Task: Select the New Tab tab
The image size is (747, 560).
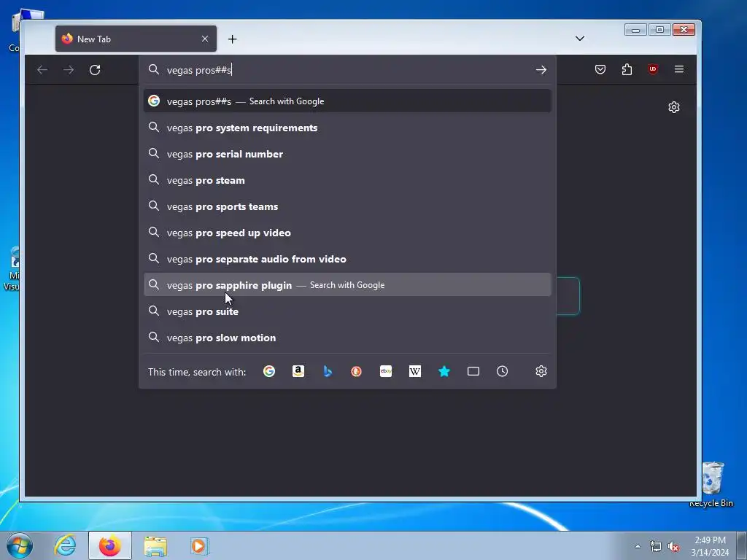Action: click(x=136, y=39)
